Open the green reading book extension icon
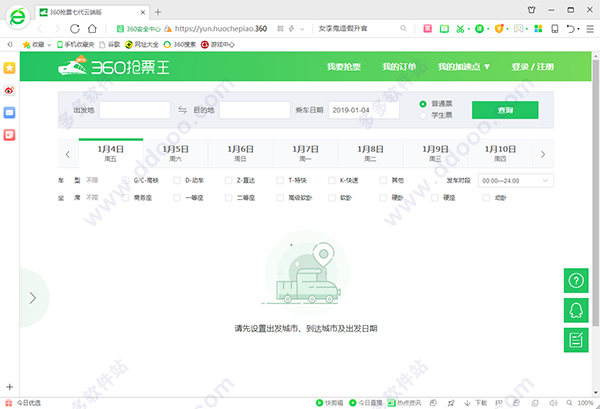The width and height of the screenshot is (600, 409). point(444,29)
